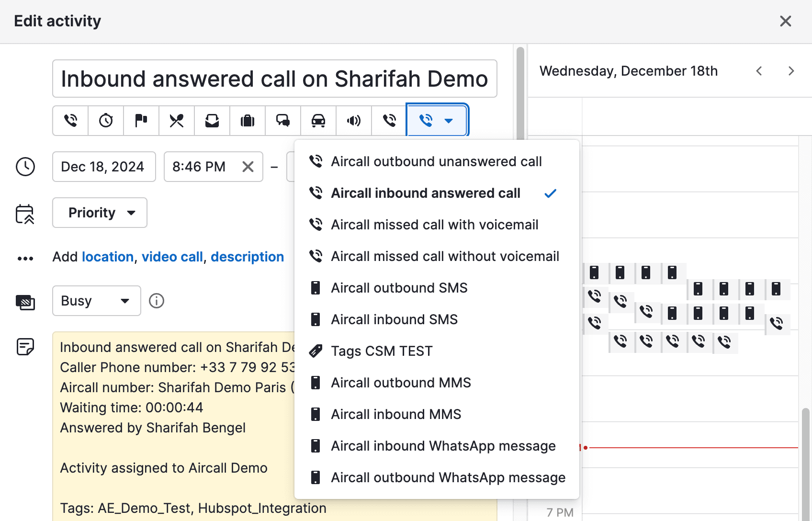Viewport: 812px width, 521px height.
Task: Choose the meeting briefcase activity icon
Action: coord(247,121)
